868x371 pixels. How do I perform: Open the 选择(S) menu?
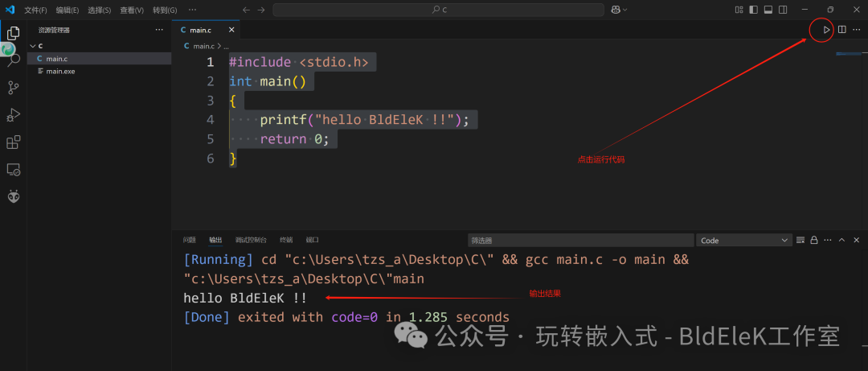pyautogui.click(x=99, y=10)
